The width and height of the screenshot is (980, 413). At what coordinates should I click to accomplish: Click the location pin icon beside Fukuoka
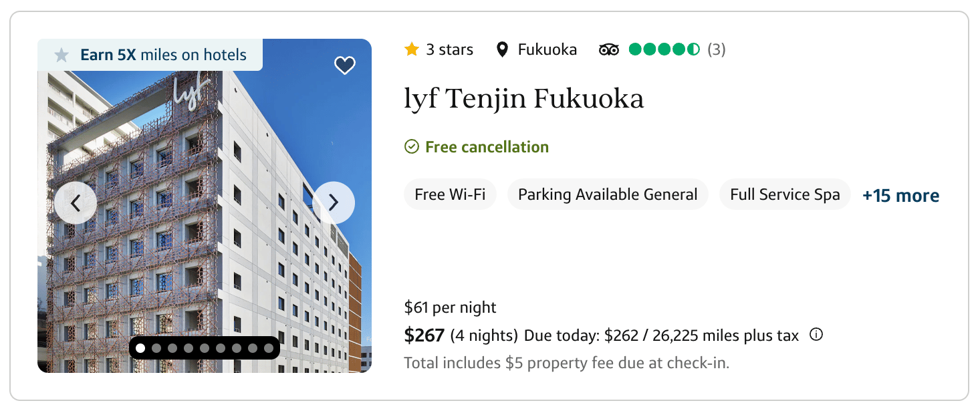[x=502, y=49]
